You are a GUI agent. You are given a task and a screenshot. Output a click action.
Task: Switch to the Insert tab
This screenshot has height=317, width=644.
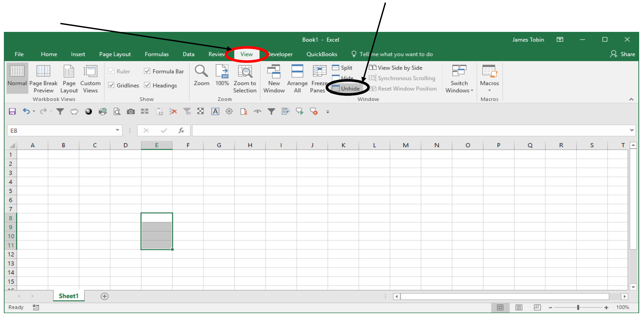click(x=78, y=54)
